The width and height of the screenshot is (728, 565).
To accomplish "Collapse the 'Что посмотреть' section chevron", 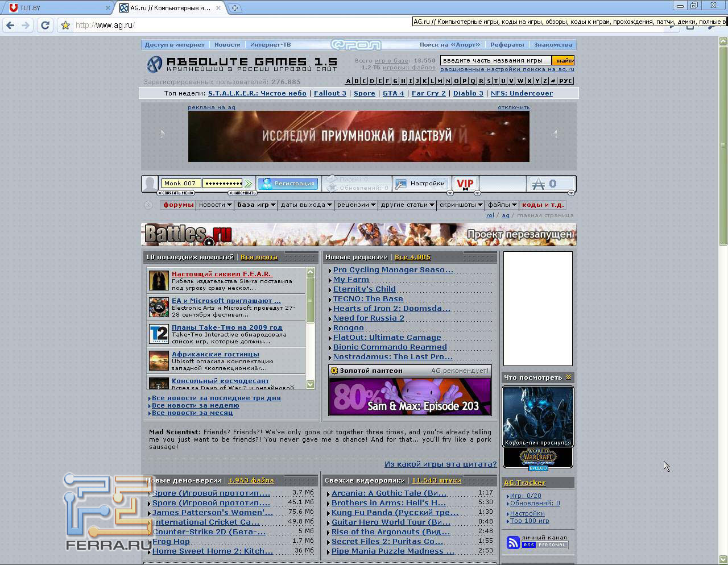I will click(568, 377).
